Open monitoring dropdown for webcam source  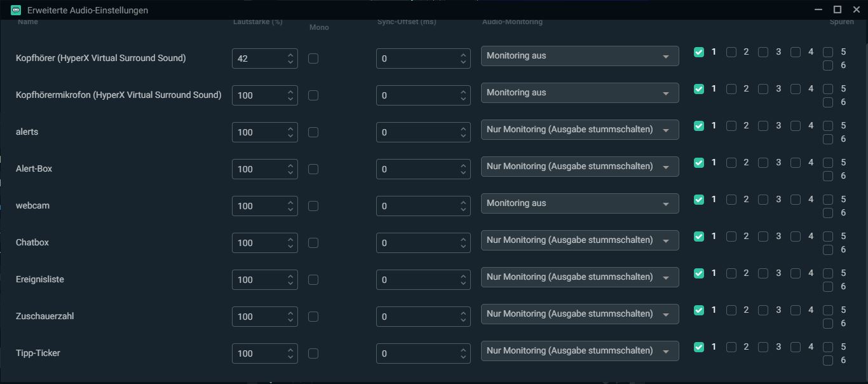coord(579,203)
